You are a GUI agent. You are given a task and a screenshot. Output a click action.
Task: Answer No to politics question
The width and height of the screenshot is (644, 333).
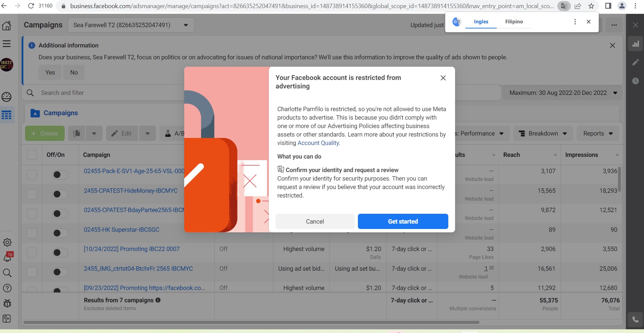(74, 72)
